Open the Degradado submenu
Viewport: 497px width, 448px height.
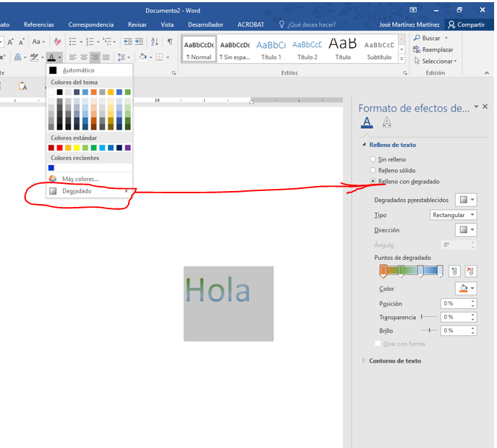[x=90, y=191]
